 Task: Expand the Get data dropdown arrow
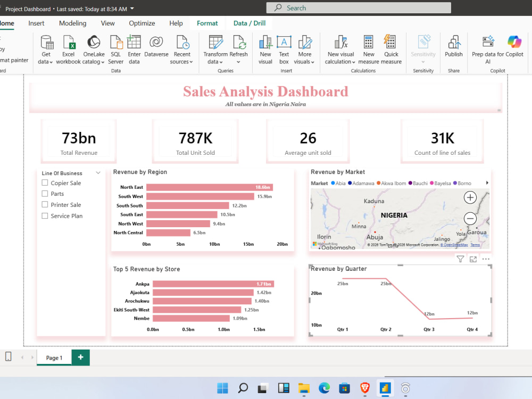pos(51,62)
